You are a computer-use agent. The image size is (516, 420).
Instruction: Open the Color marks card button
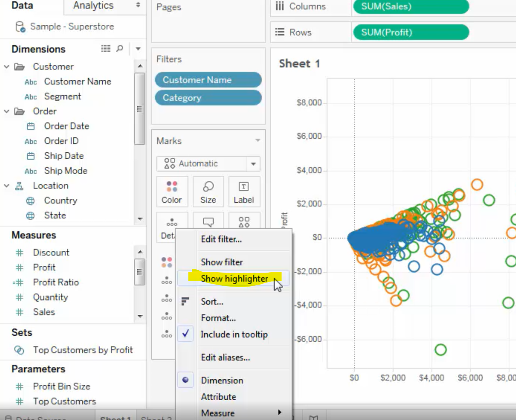[172, 191]
